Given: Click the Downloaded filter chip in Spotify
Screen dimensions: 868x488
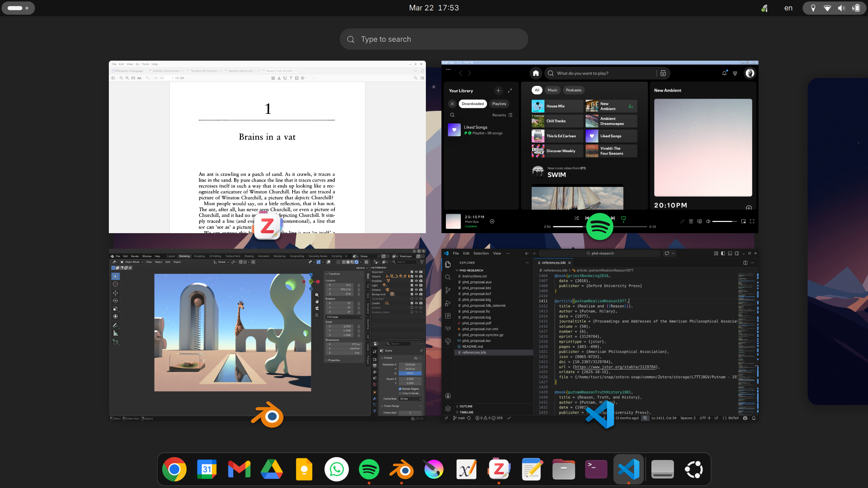Looking at the screenshot, I should 473,104.
